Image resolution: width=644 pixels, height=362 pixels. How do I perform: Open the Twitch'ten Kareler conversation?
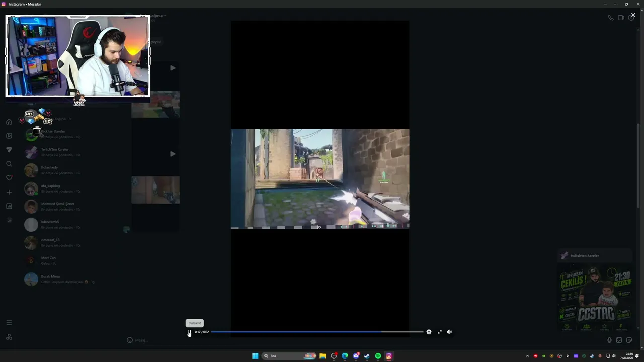coord(70,152)
